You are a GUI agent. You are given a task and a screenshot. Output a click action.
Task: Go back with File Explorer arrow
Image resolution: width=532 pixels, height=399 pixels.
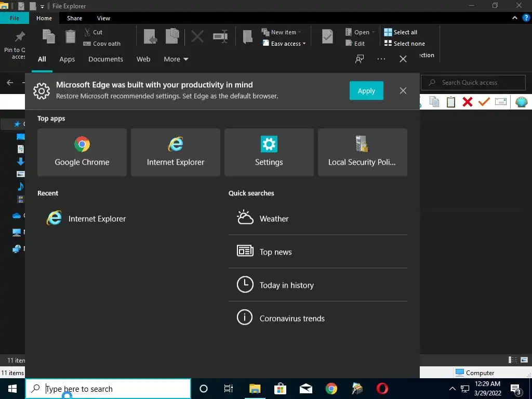point(10,83)
